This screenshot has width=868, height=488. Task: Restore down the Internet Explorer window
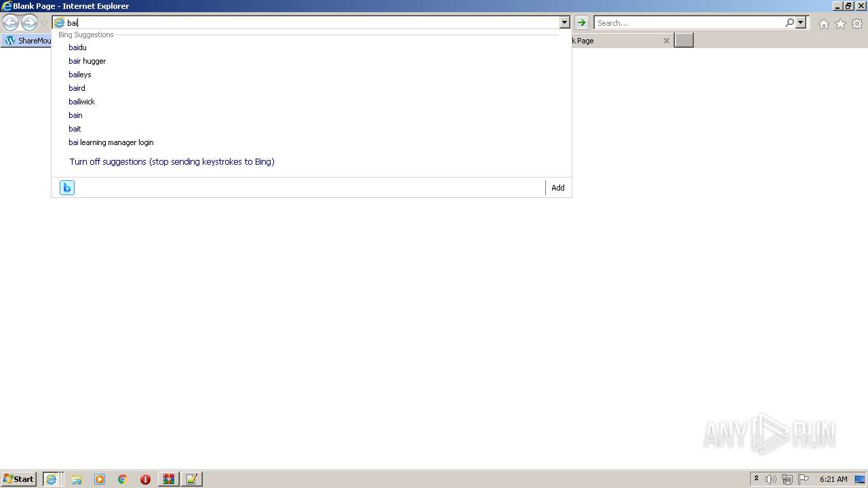[848, 6]
